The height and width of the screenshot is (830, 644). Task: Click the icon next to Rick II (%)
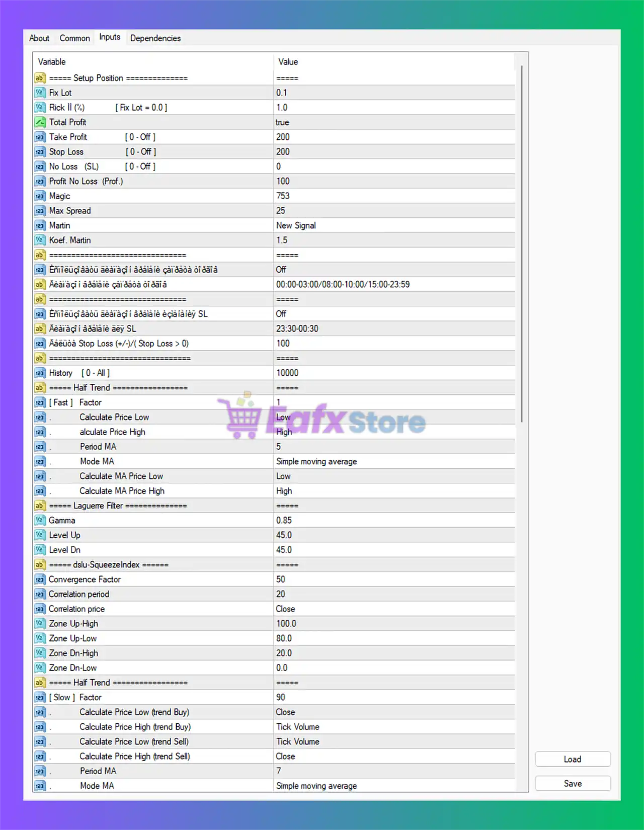[x=40, y=107]
